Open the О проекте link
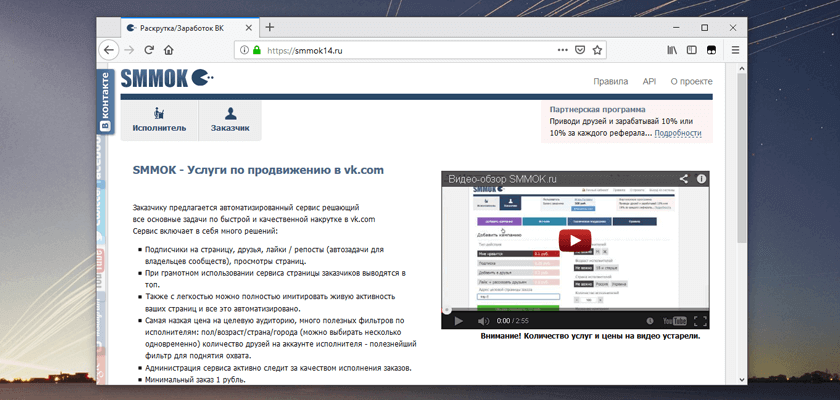This screenshot has height=400, width=840. [691, 82]
